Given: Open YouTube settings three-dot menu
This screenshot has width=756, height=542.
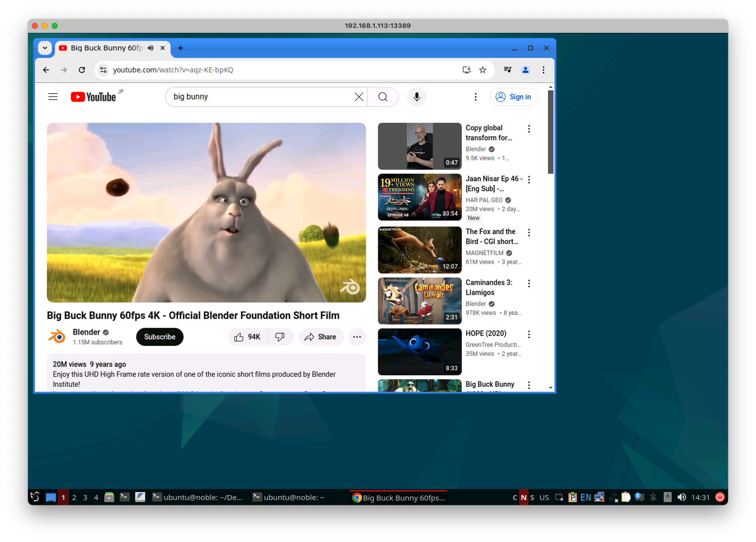Looking at the screenshot, I should [x=475, y=97].
